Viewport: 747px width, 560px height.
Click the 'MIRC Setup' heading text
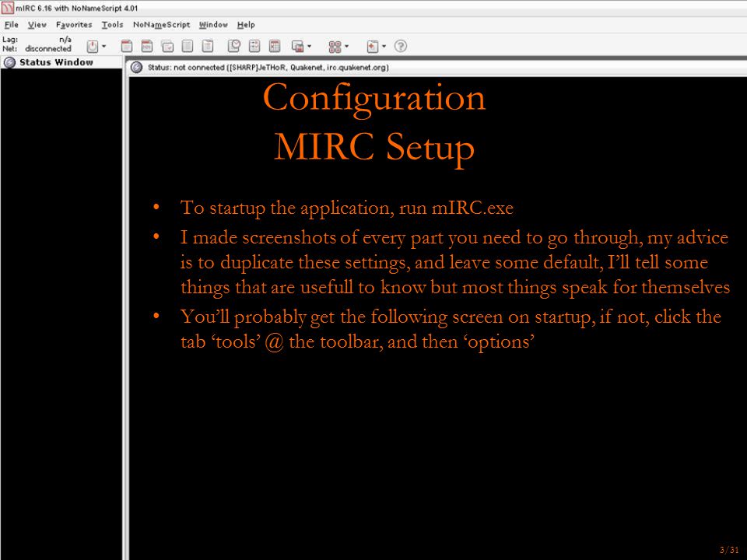(374, 147)
